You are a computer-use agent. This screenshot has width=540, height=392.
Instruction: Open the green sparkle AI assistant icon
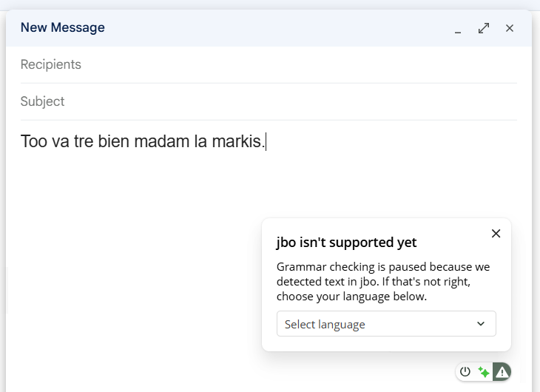484,372
